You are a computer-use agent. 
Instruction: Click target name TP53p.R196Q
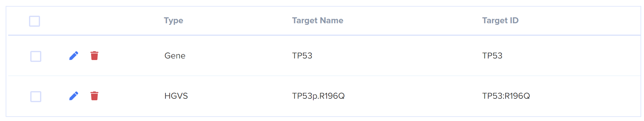[318, 96]
